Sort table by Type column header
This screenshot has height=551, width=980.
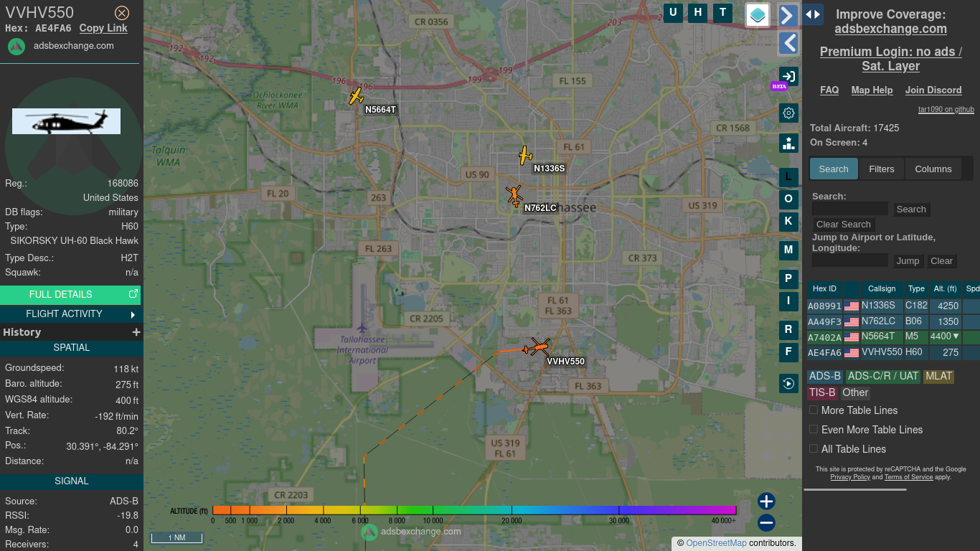tap(916, 289)
